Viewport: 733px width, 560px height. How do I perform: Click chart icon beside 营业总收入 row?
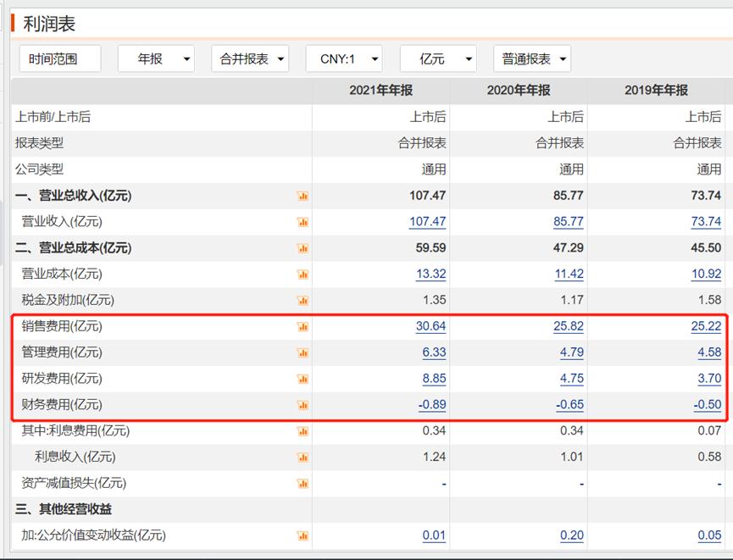303,196
